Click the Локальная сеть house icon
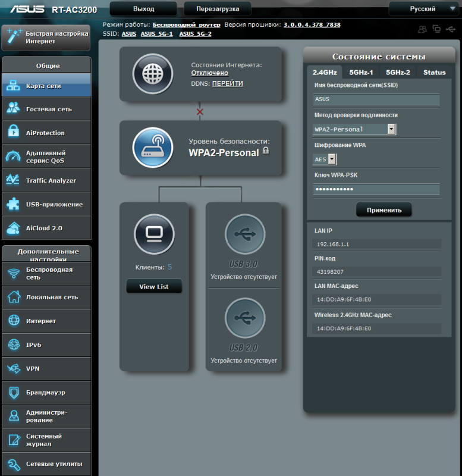 [x=14, y=296]
